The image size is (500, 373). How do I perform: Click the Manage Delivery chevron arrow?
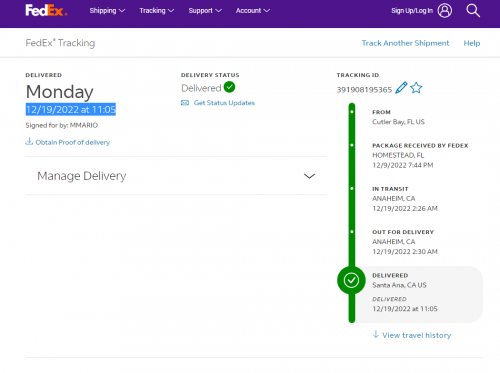309,176
